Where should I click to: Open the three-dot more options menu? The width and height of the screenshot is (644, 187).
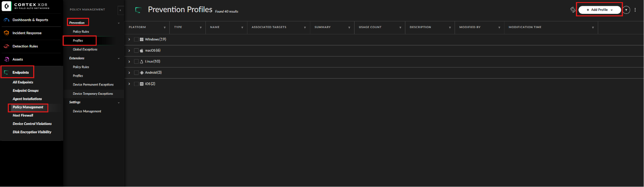635,10
